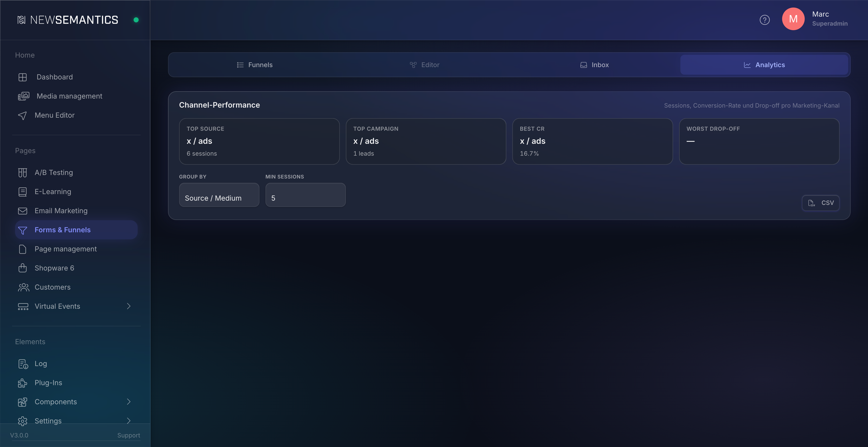Click the Analytics tab chart icon
This screenshot has height=447, width=868.
(747, 65)
